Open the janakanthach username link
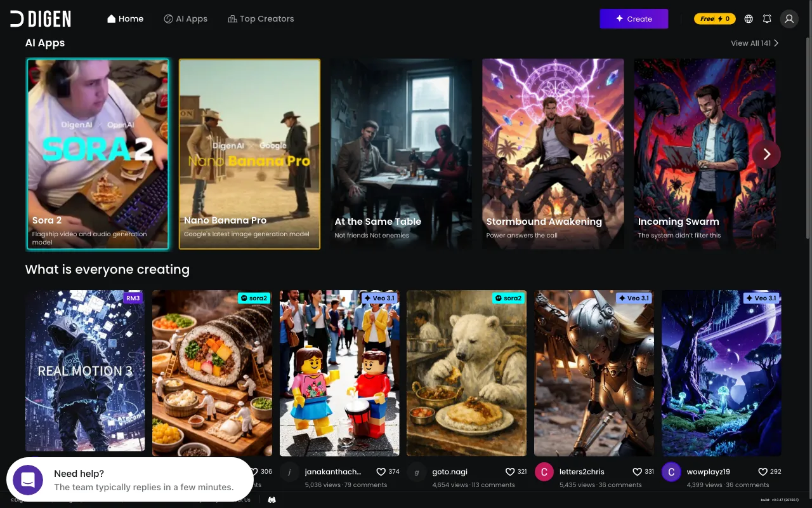This screenshot has height=508, width=812. click(x=333, y=472)
